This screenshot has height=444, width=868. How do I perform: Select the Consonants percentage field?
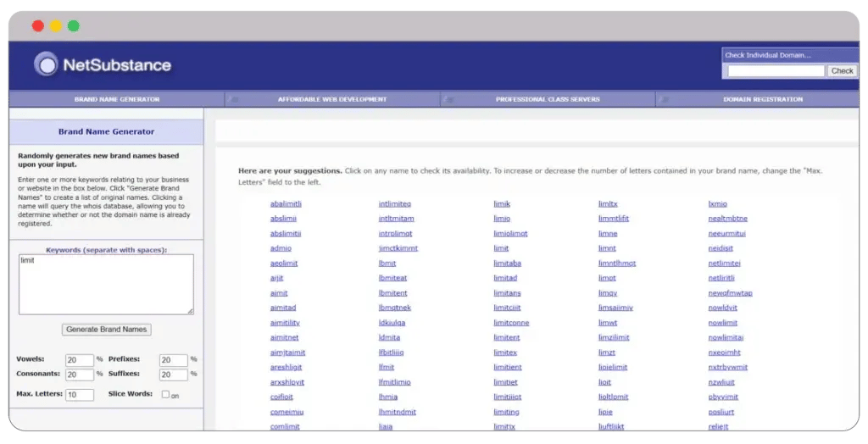(x=80, y=375)
